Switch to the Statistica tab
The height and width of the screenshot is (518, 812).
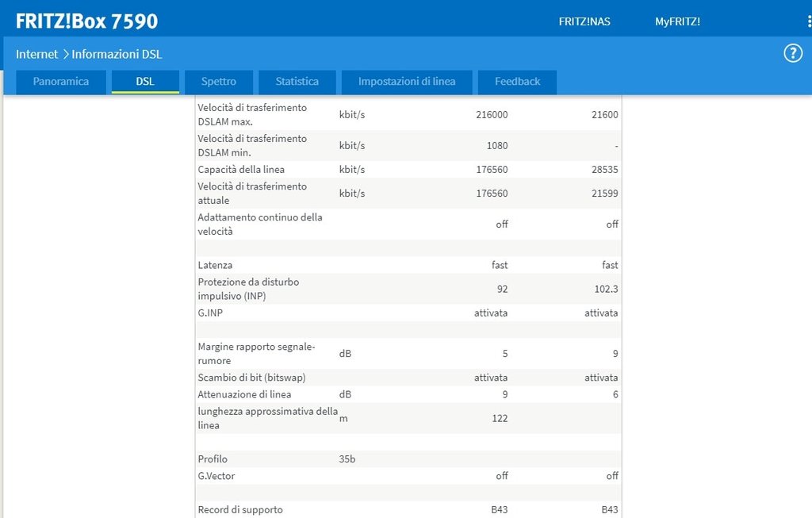(x=297, y=82)
